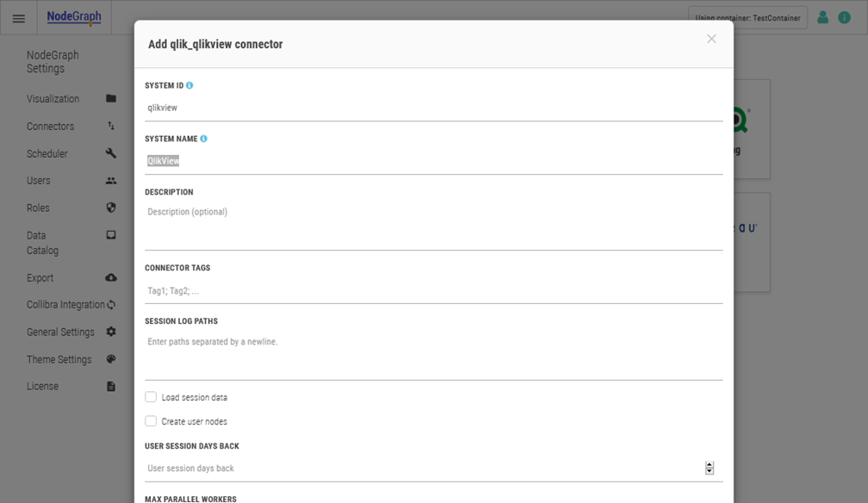Screen dimensions: 868x503
Task: Click the Theme Settings palette icon
Action: (x=111, y=359)
